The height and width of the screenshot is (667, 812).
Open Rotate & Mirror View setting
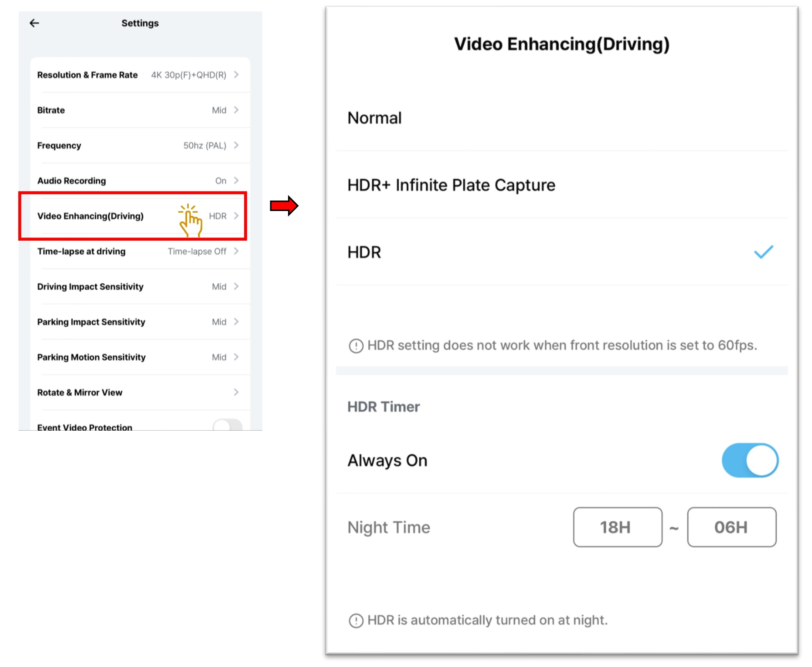coord(138,392)
